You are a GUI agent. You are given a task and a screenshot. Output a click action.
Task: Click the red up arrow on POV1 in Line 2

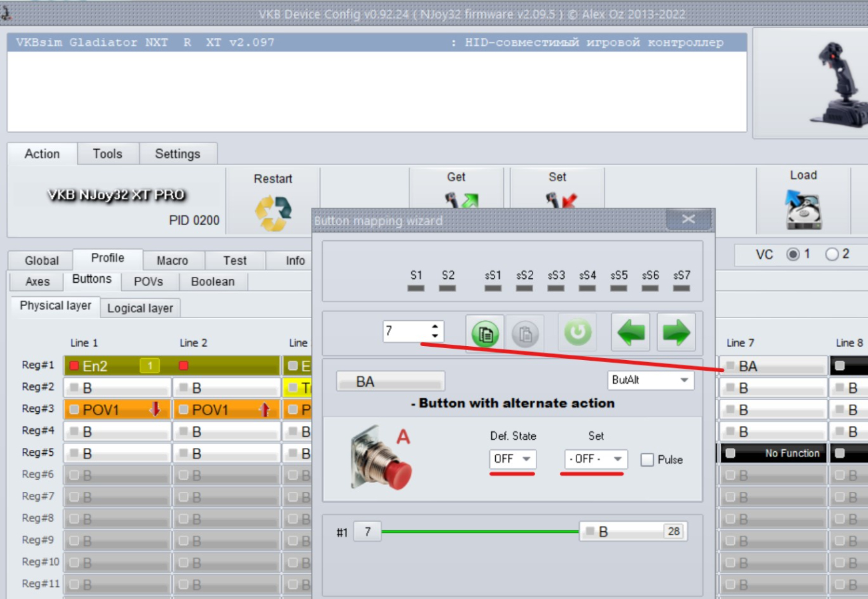point(265,409)
